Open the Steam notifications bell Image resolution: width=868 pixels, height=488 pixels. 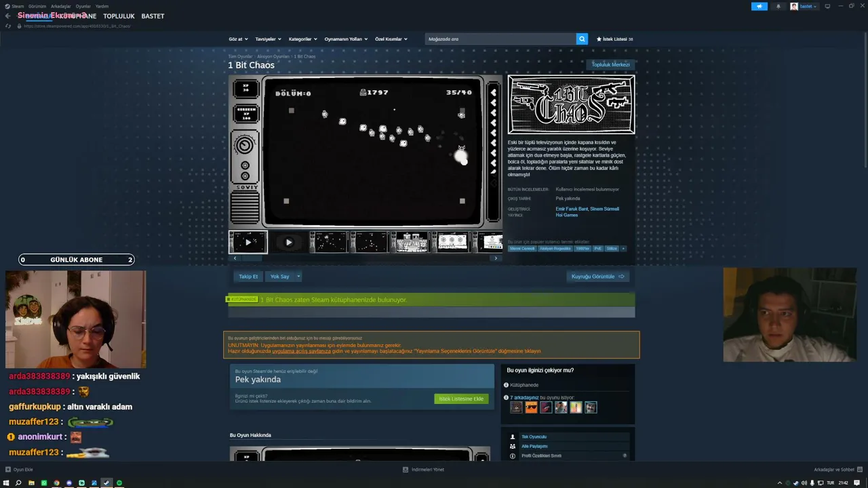778,6
